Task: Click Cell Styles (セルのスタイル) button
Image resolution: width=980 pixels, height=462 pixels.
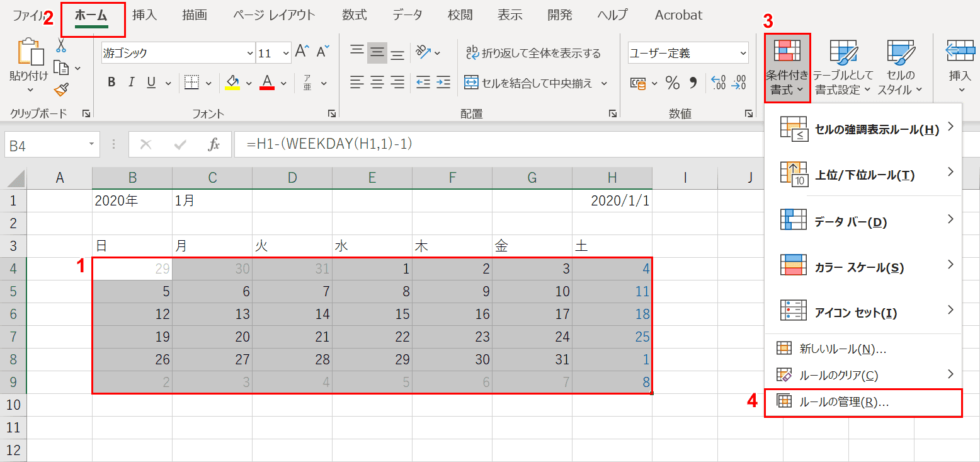Action: pyautogui.click(x=900, y=68)
